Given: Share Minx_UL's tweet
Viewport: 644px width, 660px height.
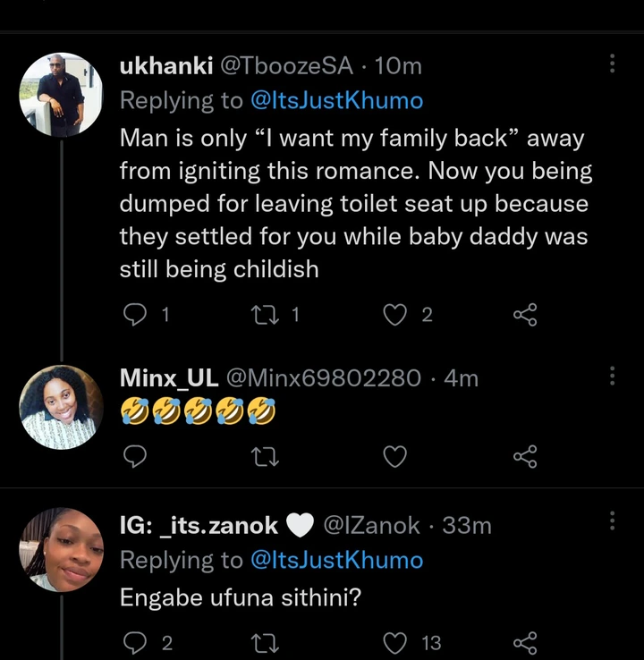Looking at the screenshot, I should pyautogui.click(x=525, y=457).
